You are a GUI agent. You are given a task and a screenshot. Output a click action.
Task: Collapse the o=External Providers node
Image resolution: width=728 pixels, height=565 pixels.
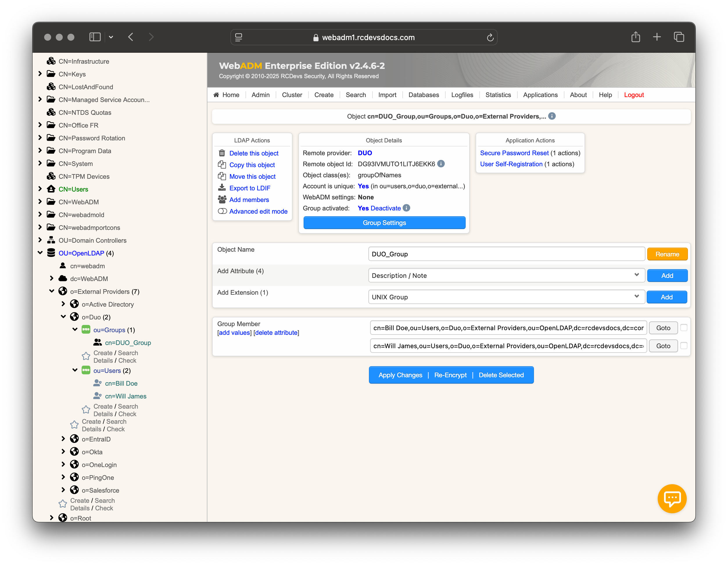pos(52,291)
